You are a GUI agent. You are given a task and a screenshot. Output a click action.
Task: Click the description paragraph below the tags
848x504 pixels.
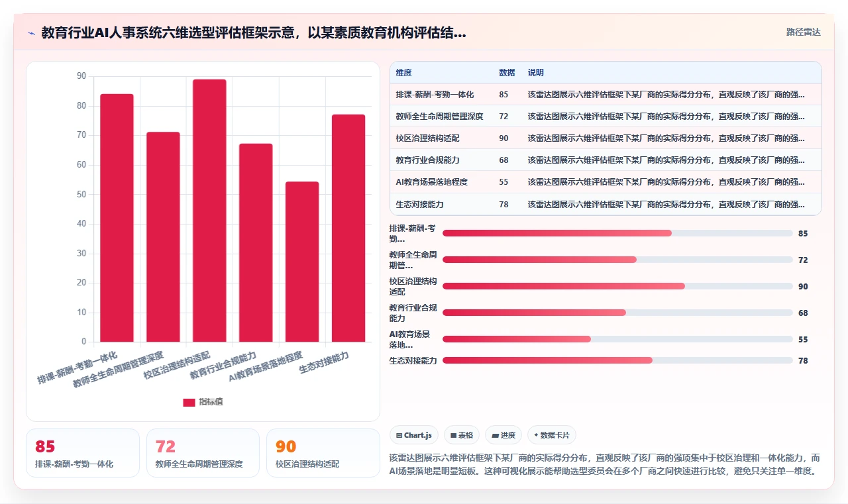[x=605, y=464]
